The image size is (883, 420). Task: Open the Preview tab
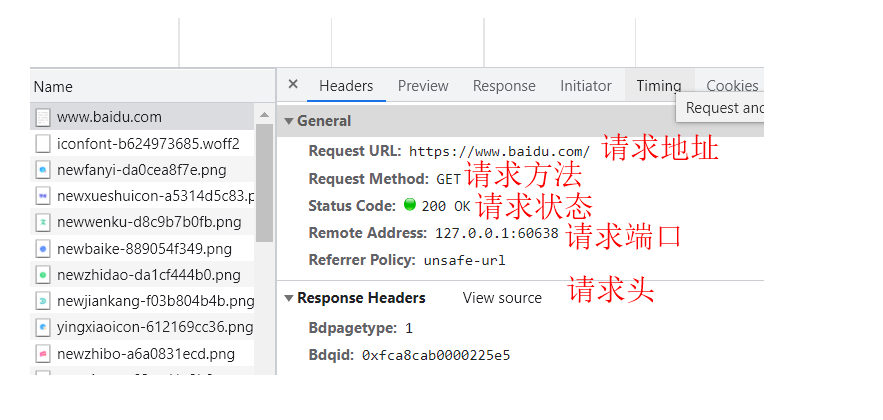[423, 86]
